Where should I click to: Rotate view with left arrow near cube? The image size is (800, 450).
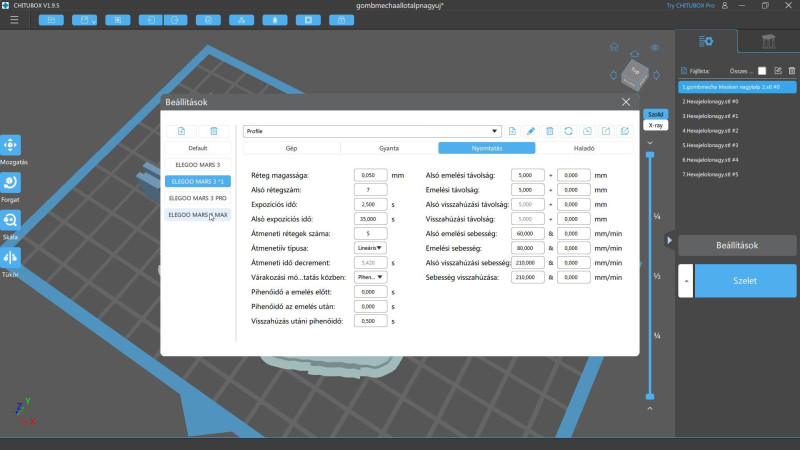(613, 75)
